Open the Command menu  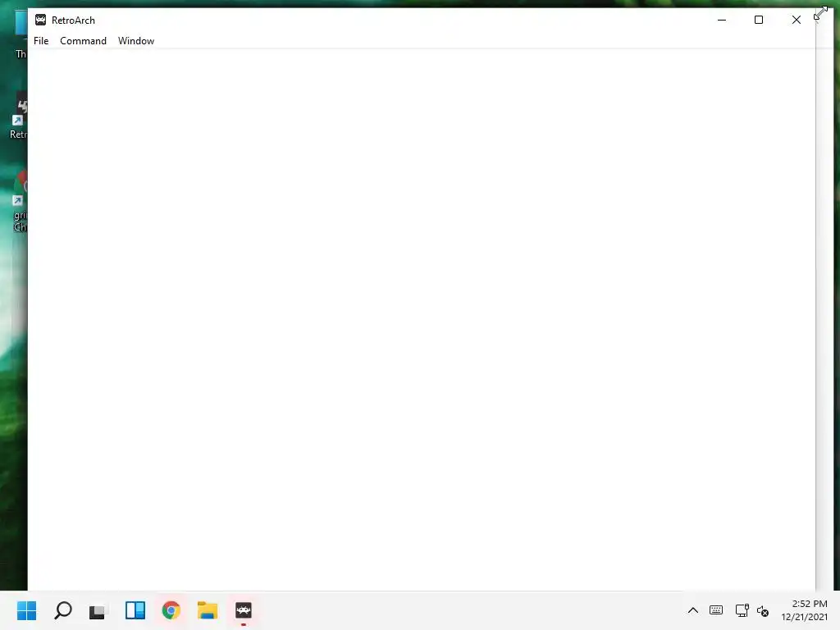(x=83, y=41)
